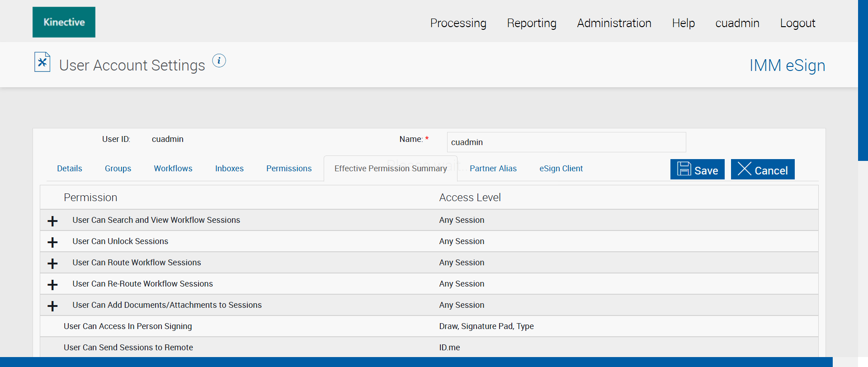Switch to the Groups tab
This screenshot has height=367, width=868.
click(x=118, y=169)
